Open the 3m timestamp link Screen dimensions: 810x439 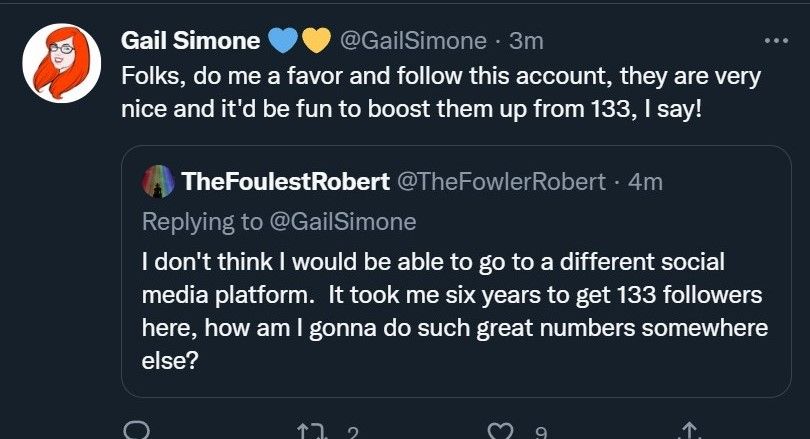point(526,41)
